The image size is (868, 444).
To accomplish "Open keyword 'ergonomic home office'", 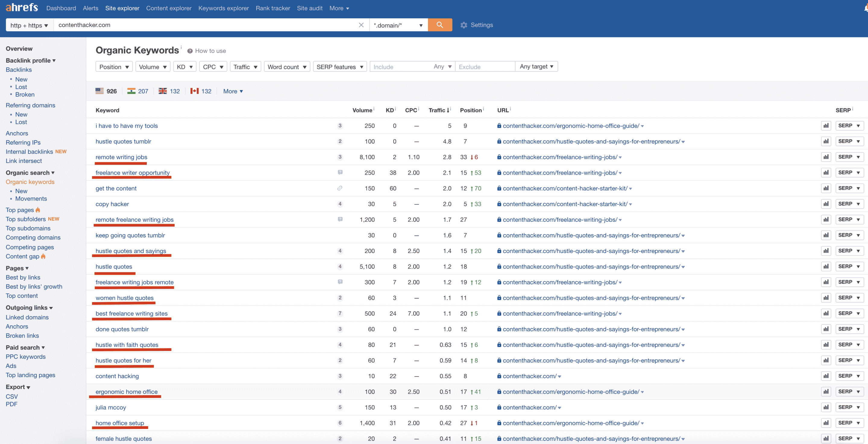I will (126, 392).
